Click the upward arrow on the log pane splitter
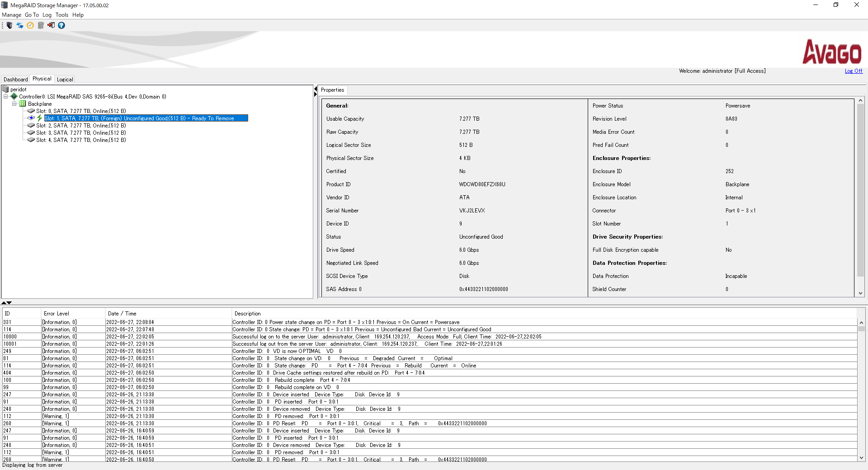The image size is (868, 470). [4, 303]
